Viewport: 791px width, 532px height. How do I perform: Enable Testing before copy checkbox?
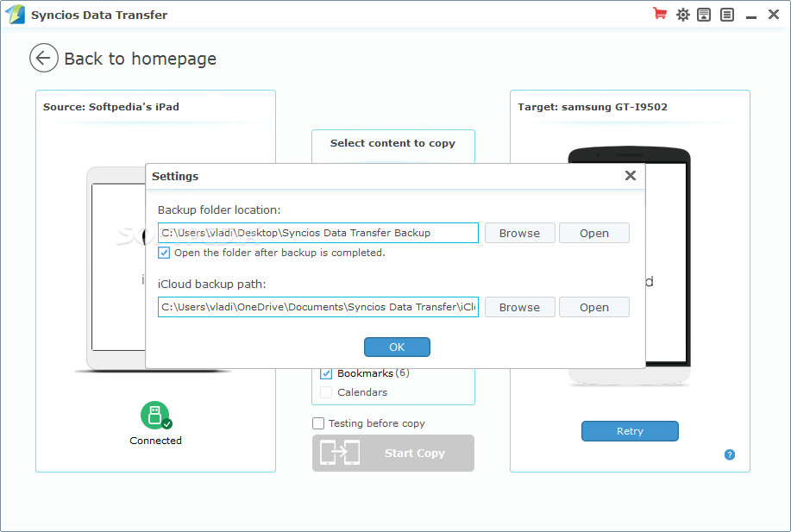coord(318,423)
